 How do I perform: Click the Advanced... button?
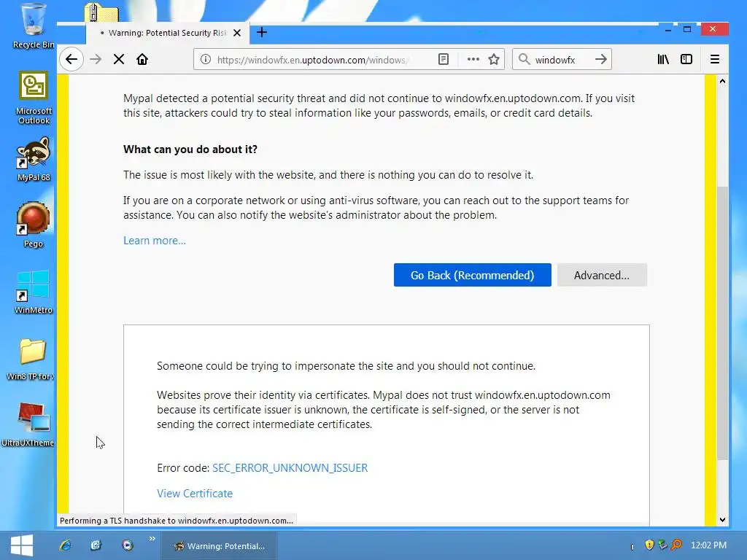pyautogui.click(x=602, y=275)
